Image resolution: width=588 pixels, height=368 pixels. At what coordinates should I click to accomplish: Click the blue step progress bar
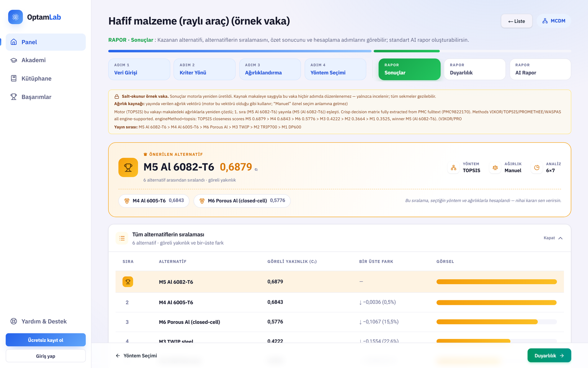[x=240, y=51]
